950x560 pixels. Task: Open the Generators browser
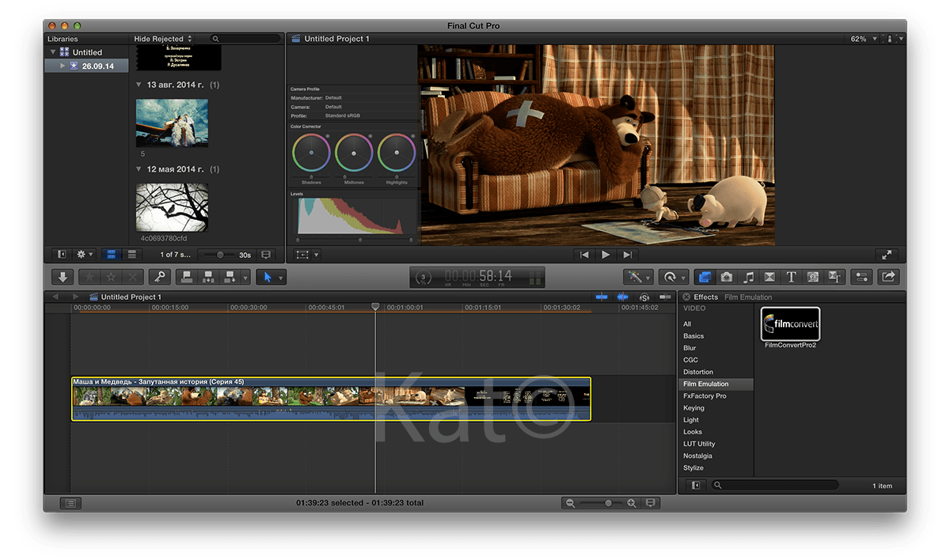[x=812, y=277]
